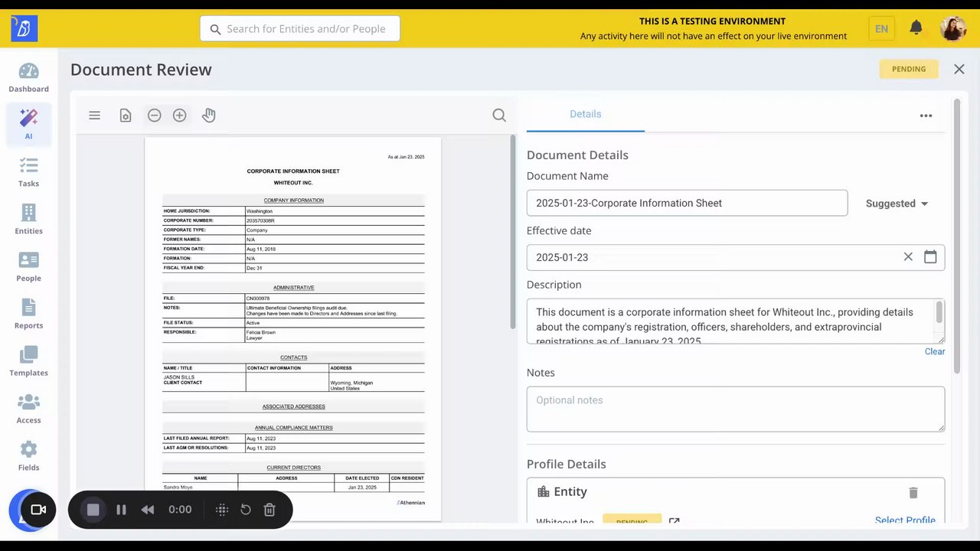Zoom out the document with minus icon
The width and height of the screenshot is (980, 551).
(155, 115)
